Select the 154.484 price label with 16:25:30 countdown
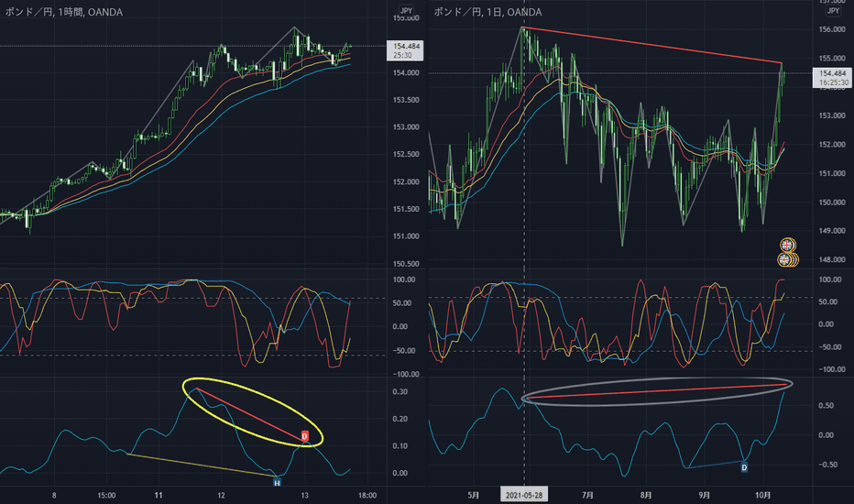 point(833,77)
